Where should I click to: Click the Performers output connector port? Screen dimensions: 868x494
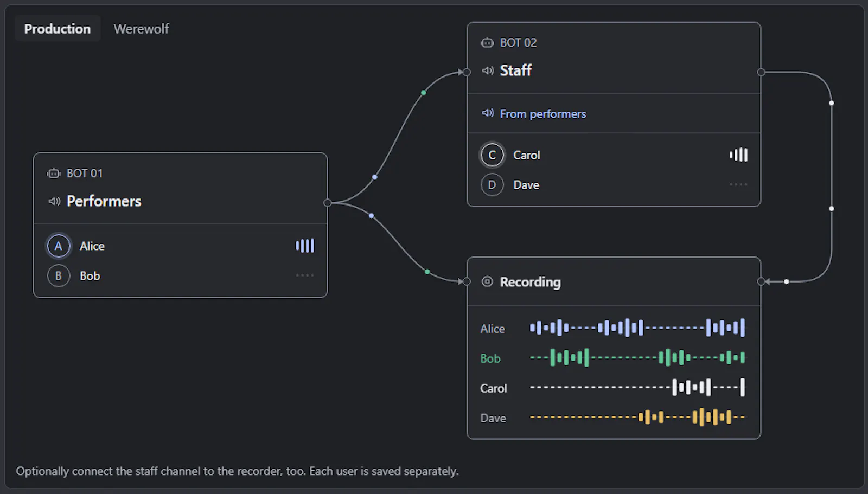click(327, 203)
